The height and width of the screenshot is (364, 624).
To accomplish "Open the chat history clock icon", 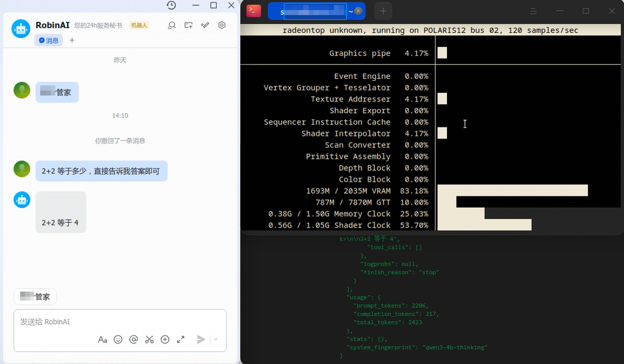I will click(171, 6).
